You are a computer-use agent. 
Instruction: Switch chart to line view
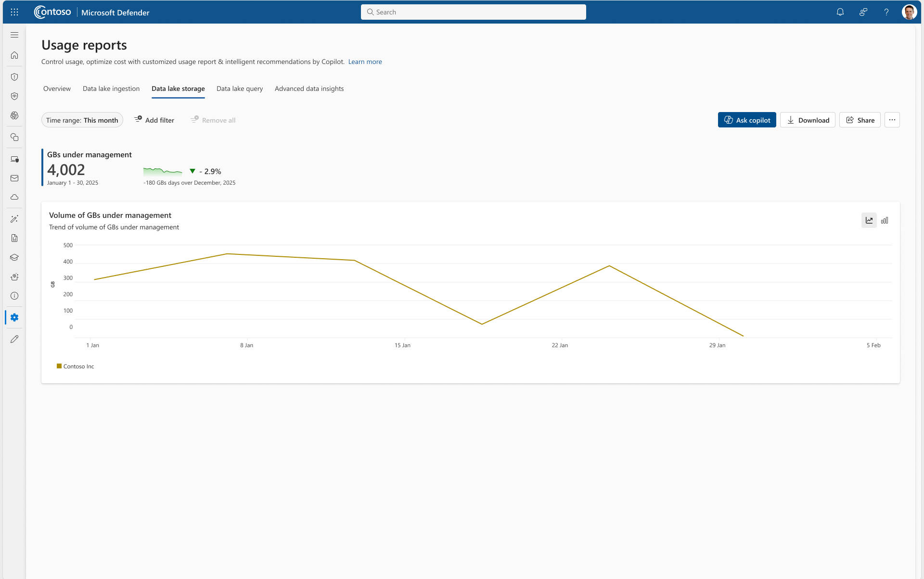click(869, 220)
